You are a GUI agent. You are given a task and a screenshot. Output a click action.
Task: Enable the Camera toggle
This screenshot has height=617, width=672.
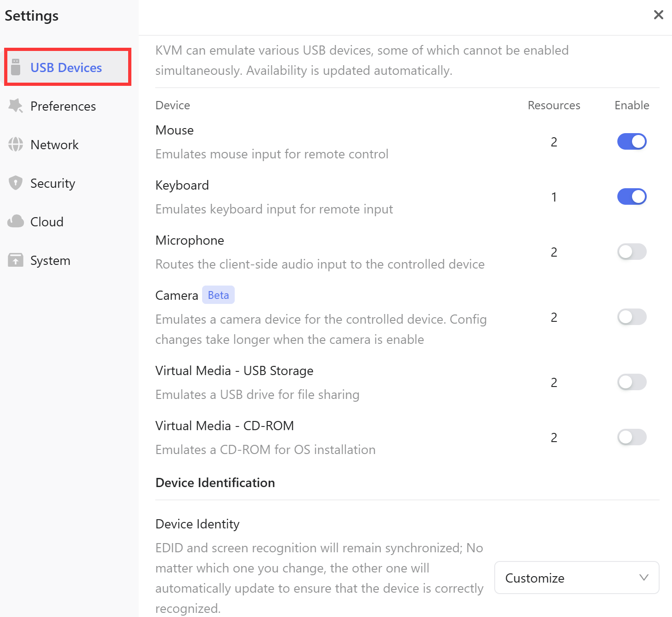pyautogui.click(x=632, y=317)
